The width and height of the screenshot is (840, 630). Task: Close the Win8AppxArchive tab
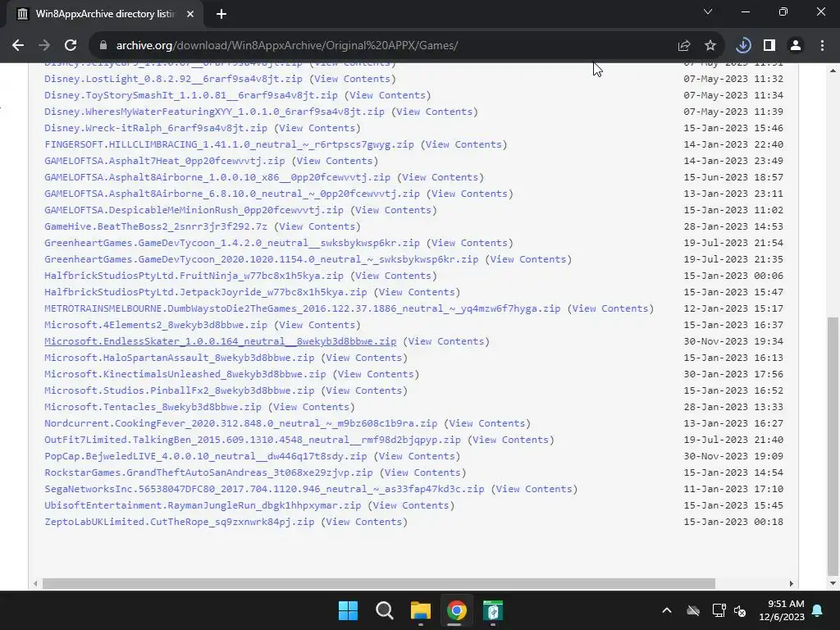(190, 14)
